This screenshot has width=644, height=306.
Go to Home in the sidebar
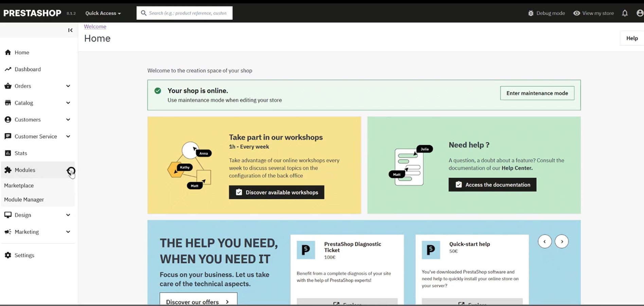(x=22, y=53)
